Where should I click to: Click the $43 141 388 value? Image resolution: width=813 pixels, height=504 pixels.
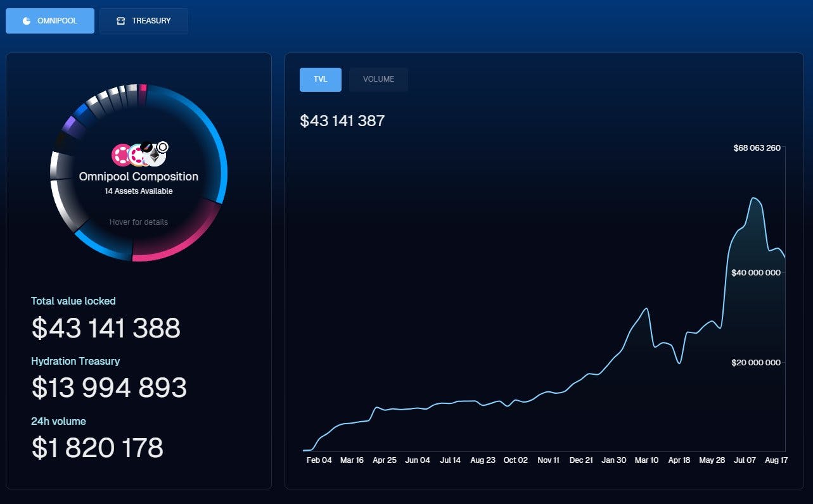106,328
